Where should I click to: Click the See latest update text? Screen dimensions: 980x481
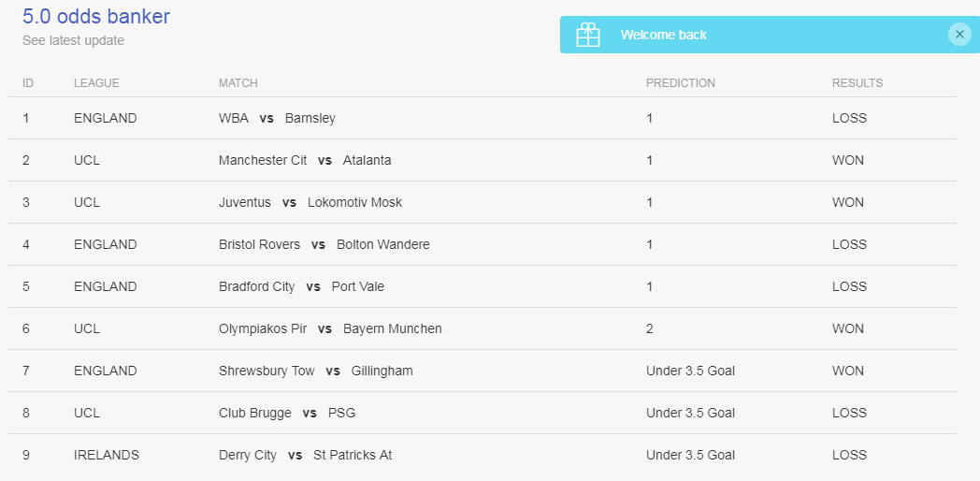pos(73,40)
